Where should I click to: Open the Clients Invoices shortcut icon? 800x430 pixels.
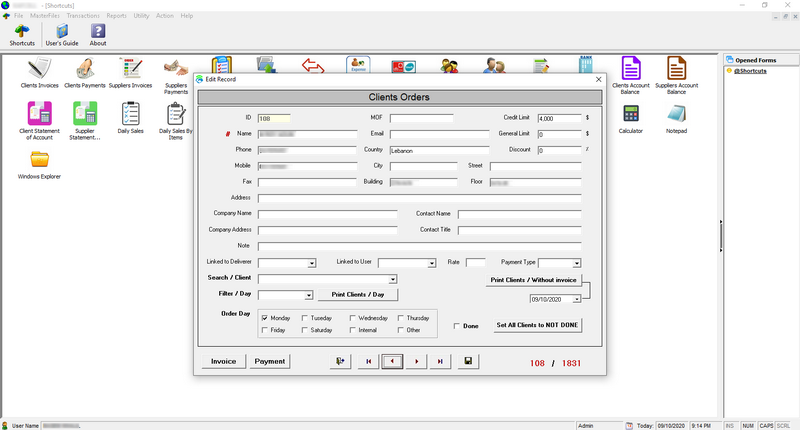39,68
